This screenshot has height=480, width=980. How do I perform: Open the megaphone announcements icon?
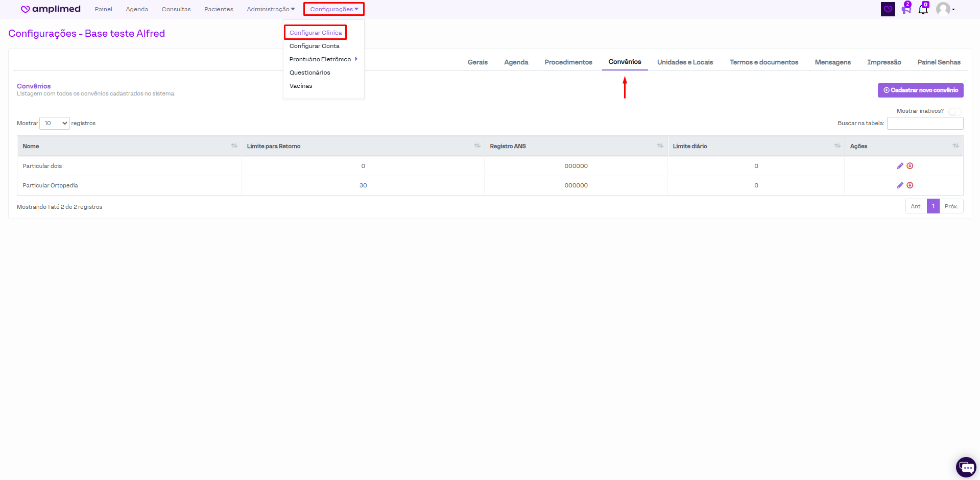(906, 9)
